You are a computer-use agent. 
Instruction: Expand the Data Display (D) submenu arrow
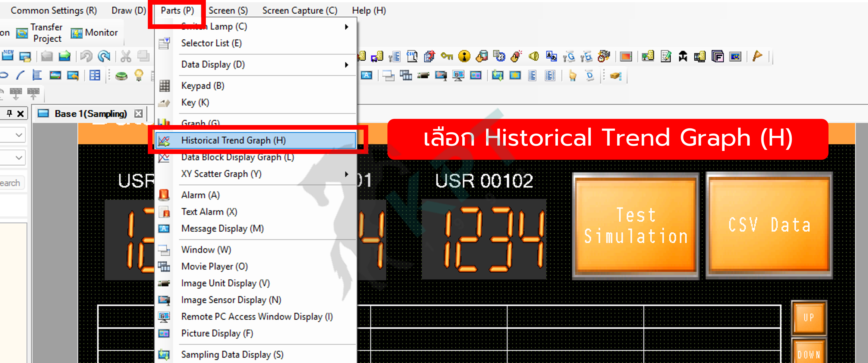pos(346,65)
